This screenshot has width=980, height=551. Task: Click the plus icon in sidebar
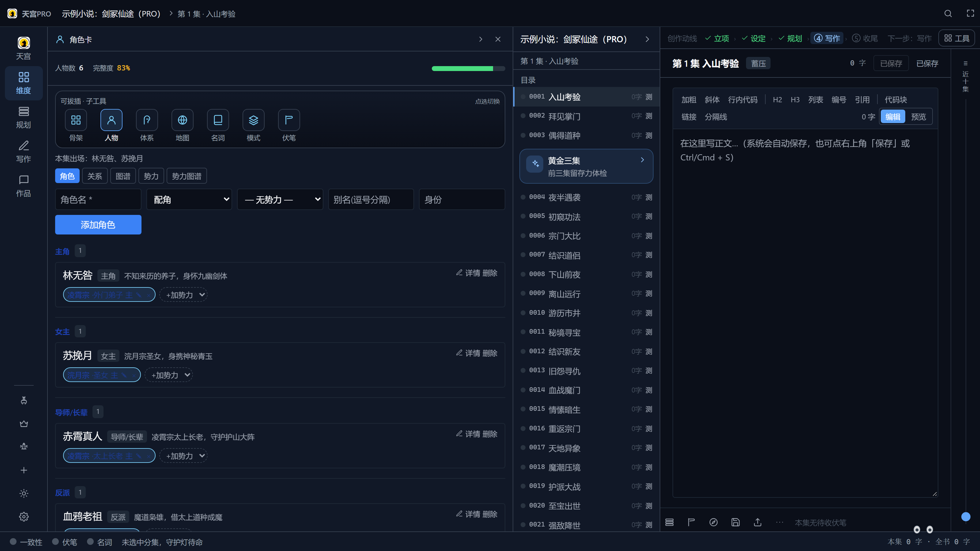point(24,470)
